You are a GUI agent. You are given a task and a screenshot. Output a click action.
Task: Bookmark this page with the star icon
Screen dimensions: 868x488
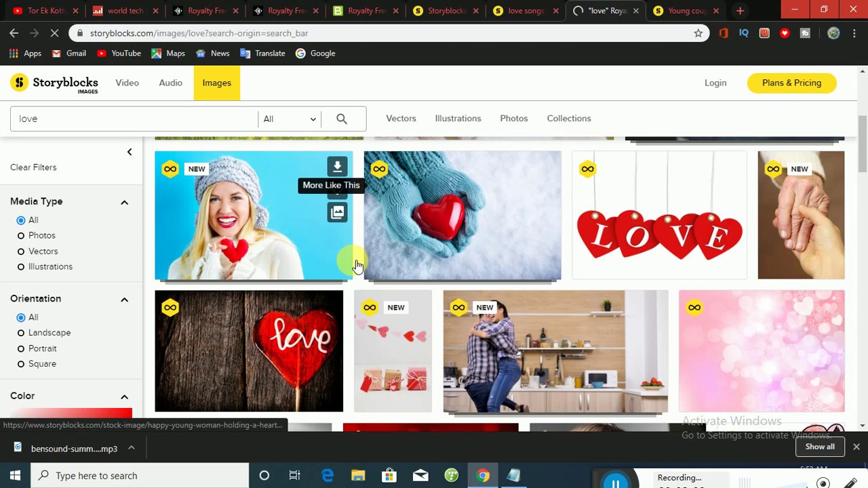tap(698, 33)
